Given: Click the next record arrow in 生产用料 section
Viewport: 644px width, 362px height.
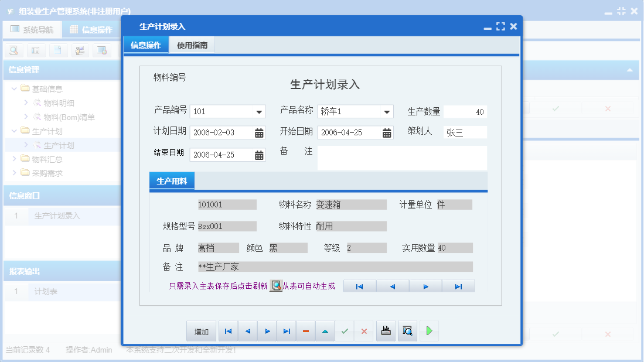Looking at the screenshot, I should tap(425, 286).
